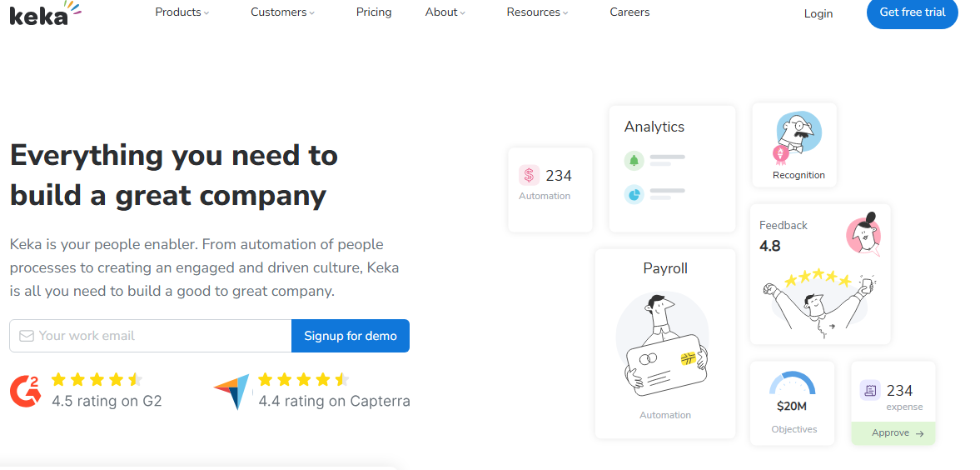Click the purple expense receipt icon
This screenshot has height=470, width=980.
(870, 390)
